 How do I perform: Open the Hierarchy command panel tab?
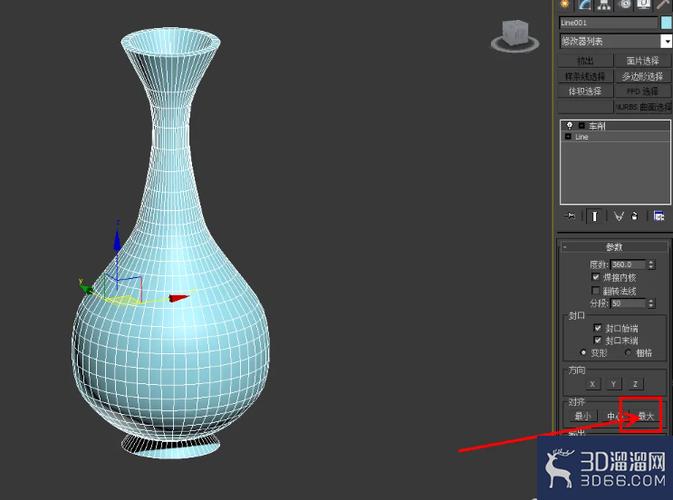(604, 4)
